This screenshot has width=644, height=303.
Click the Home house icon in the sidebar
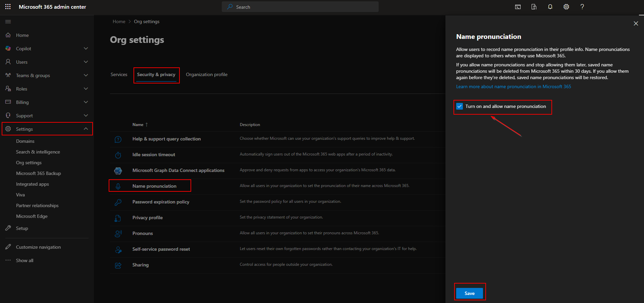click(x=8, y=35)
